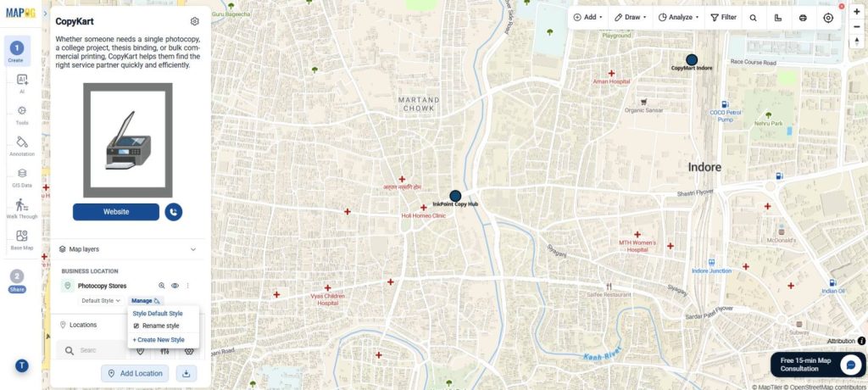
Task: Click the CopyKart title text
Action: [75, 21]
